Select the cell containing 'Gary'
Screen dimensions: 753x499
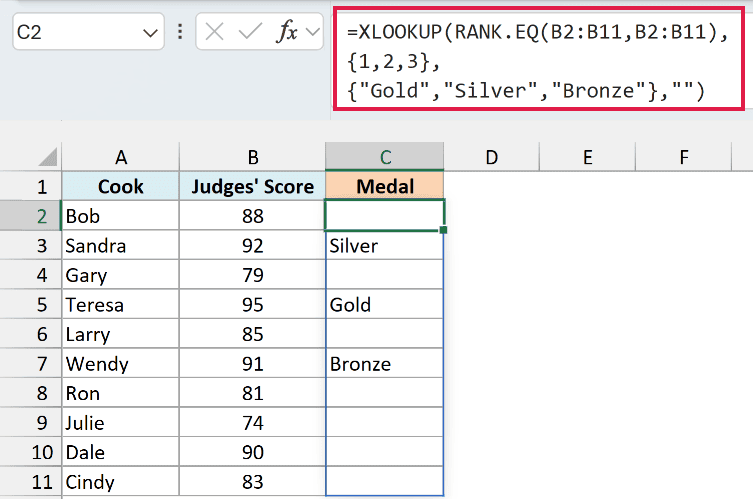[121, 275]
